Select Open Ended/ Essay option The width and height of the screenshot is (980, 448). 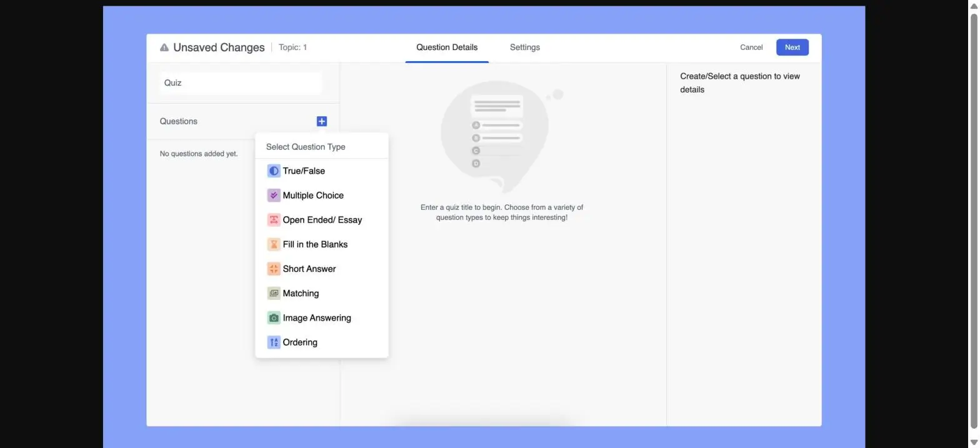coord(322,220)
